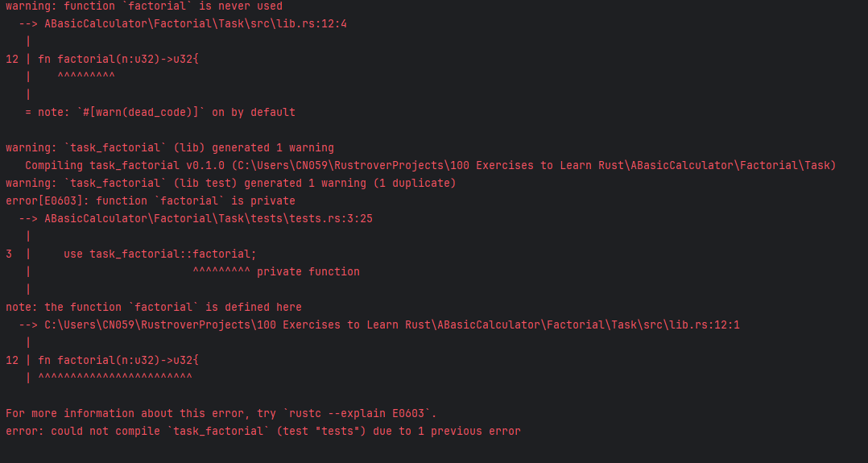
Task: Click the 'use task_factorial::factorial;' code line
Action: point(160,254)
